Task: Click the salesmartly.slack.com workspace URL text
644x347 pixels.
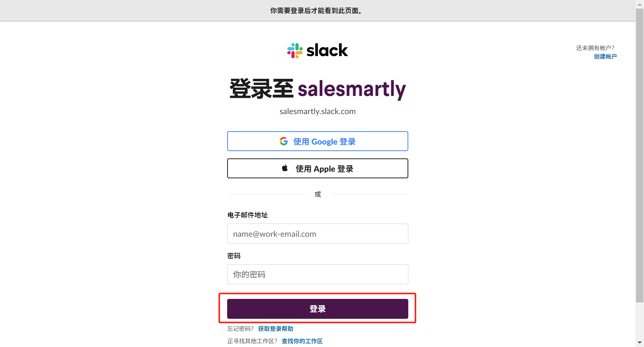Action: pos(317,111)
